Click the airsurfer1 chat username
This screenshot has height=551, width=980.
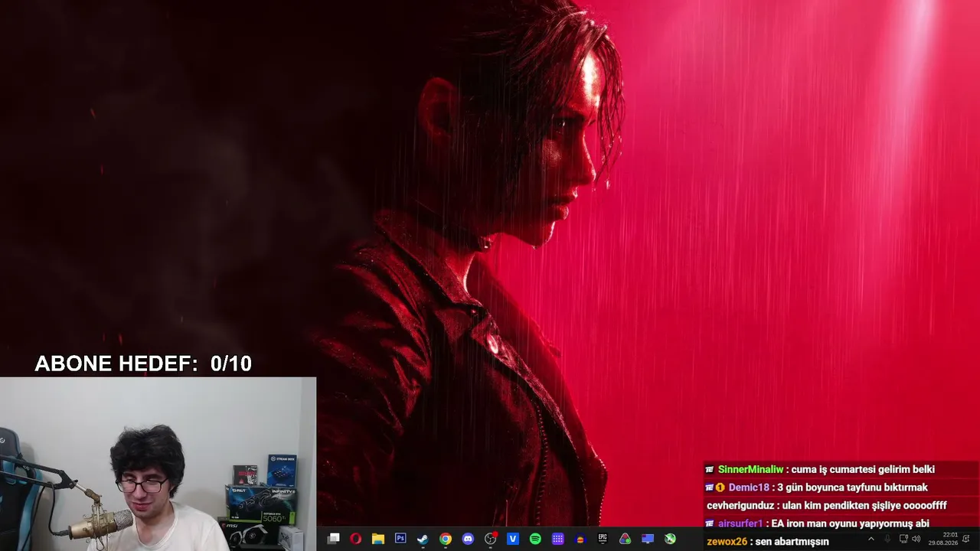tap(740, 523)
